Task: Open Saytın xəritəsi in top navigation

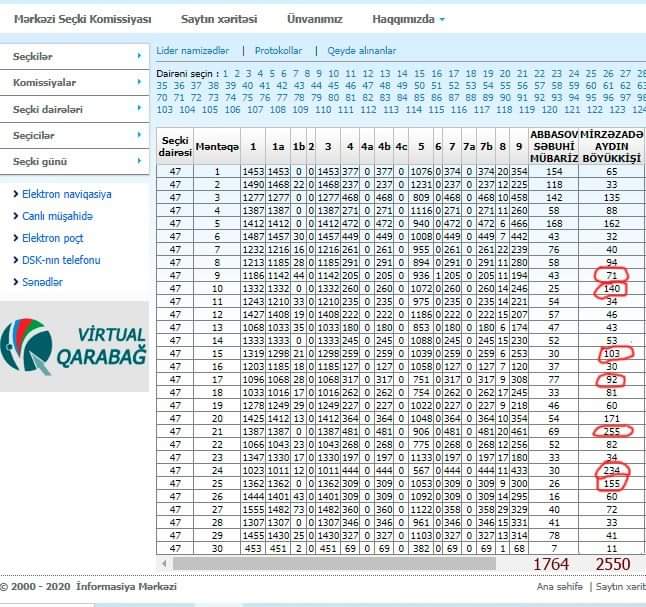Action: (x=219, y=19)
